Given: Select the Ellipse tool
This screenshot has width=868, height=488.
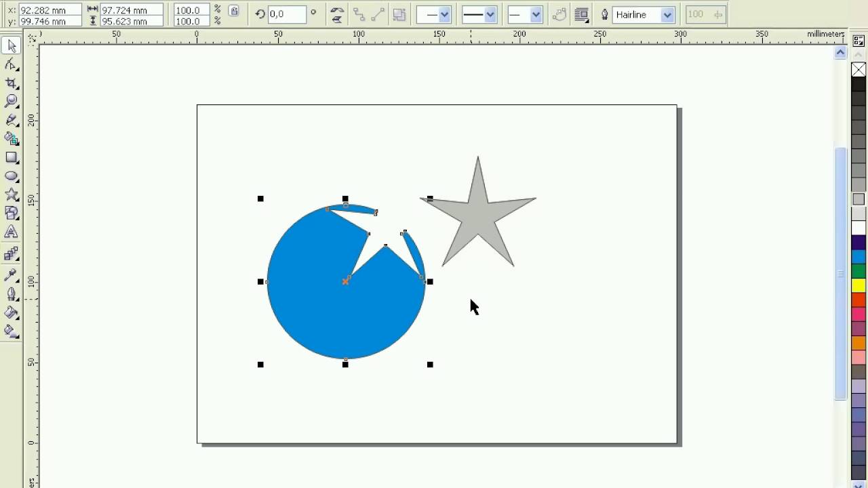Looking at the screenshot, I should 12,176.
